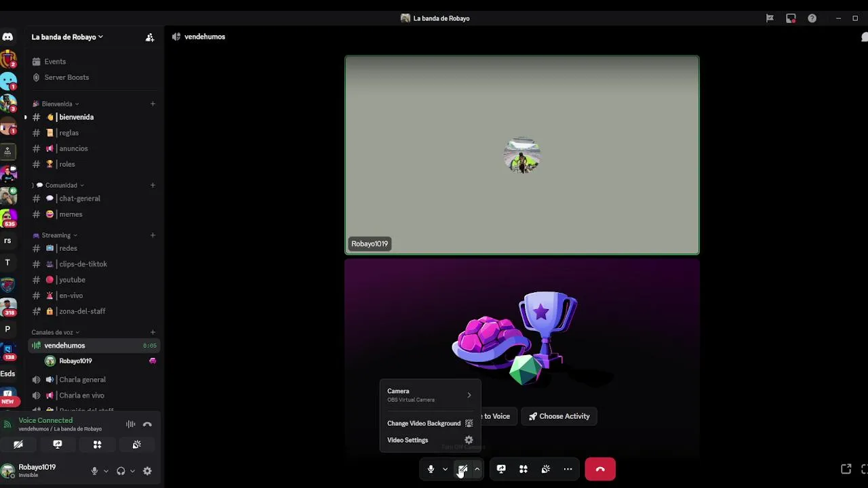
Task: Join the Charla en vivo voice channel
Action: pos(94,395)
